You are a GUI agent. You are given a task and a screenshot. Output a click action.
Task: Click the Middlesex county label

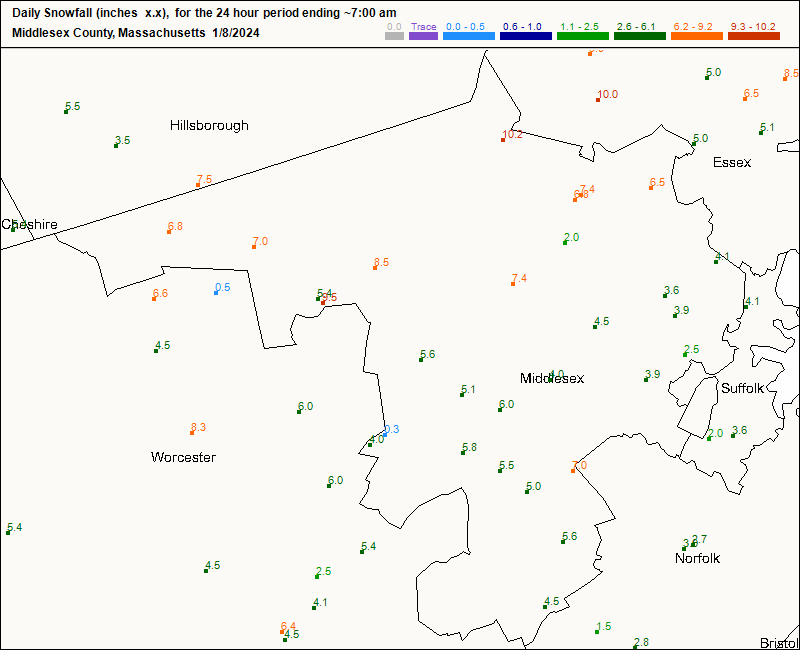pos(551,378)
